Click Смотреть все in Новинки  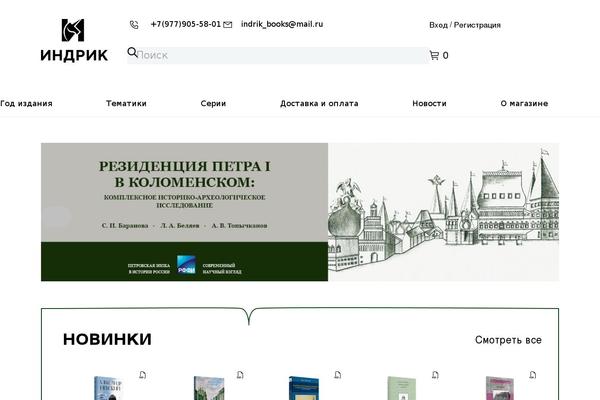508,340
